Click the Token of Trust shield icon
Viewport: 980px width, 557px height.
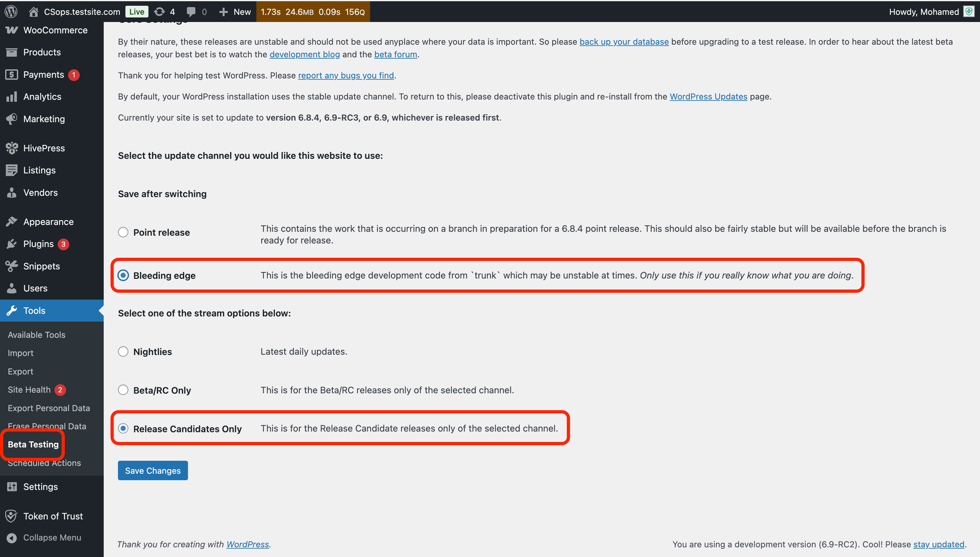12,516
